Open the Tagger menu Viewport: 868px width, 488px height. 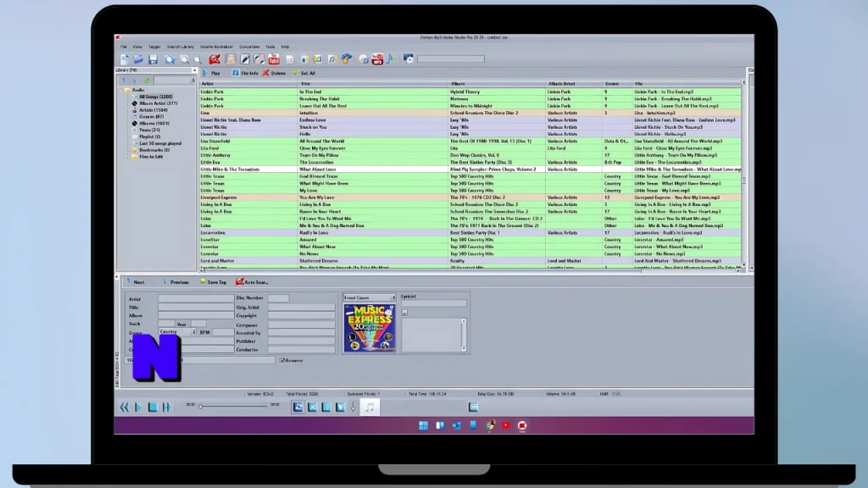click(154, 47)
